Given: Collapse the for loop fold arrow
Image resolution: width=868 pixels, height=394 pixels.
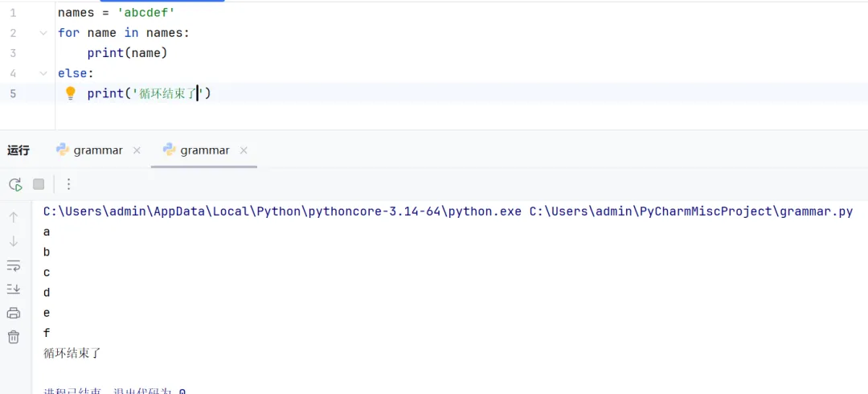Looking at the screenshot, I should (x=43, y=33).
